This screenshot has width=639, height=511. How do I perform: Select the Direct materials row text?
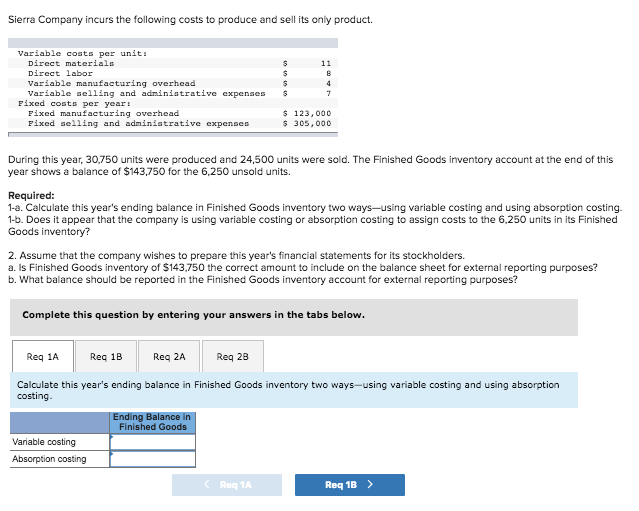[x=71, y=63]
